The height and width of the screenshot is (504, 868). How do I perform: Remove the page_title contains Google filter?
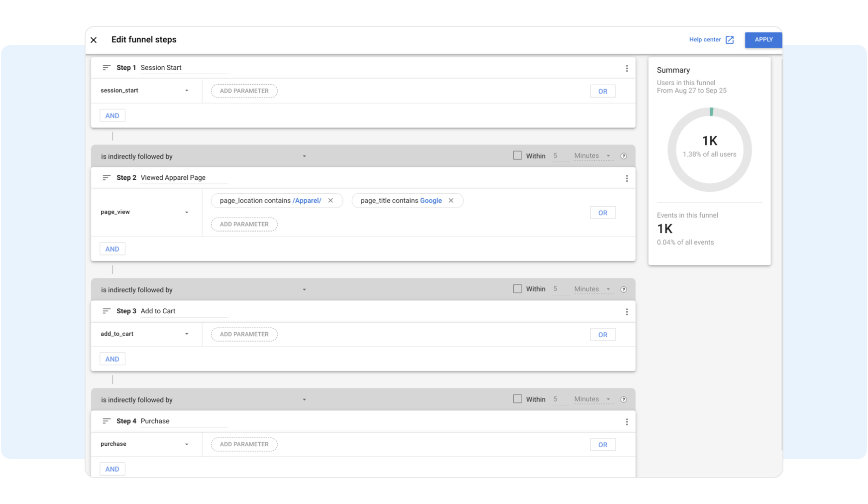coord(451,201)
